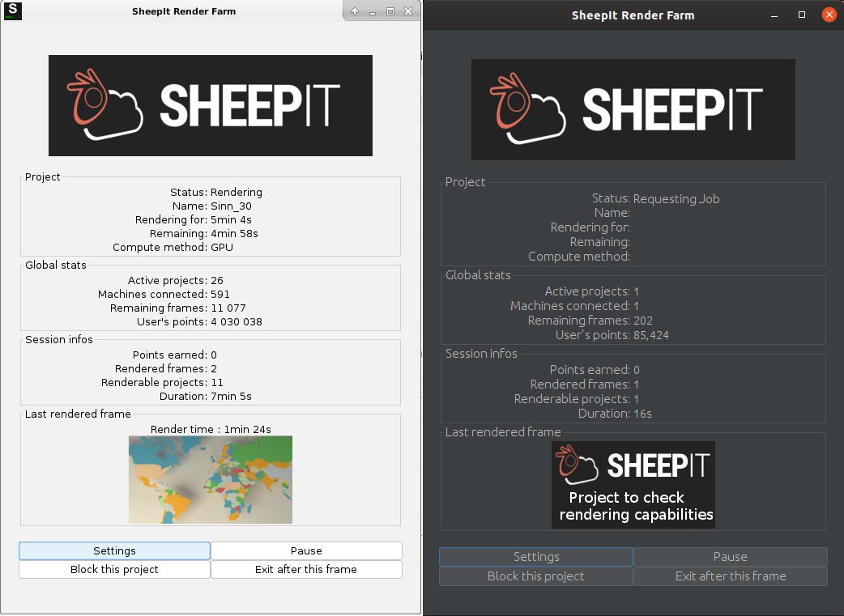The height and width of the screenshot is (616, 844).
Task: Click Exit after this frame in dark window
Action: tap(731, 576)
